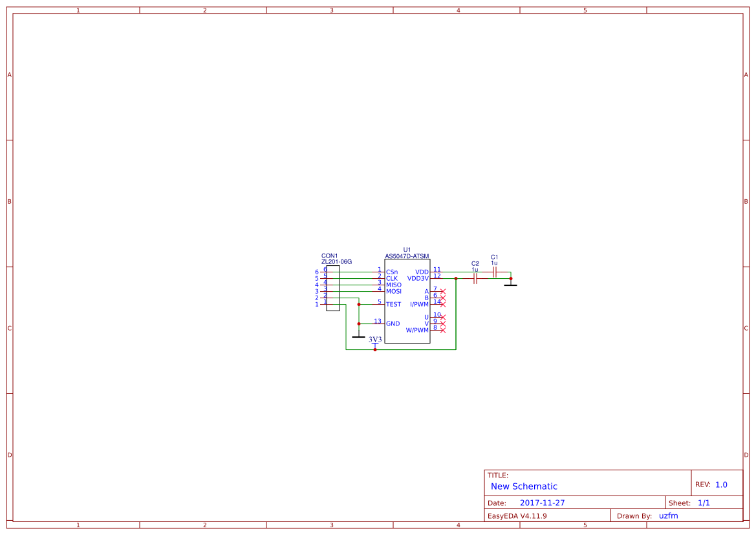Click the no-connect X on pin 8 W/PWM
The width and height of the screenshot is (756, 535).
[443, 331]
